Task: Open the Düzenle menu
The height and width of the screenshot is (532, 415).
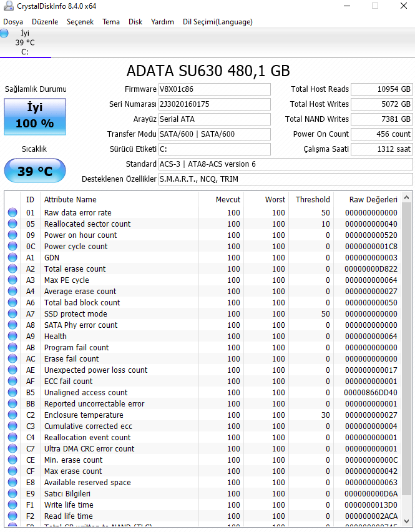Action: [45, 22]
